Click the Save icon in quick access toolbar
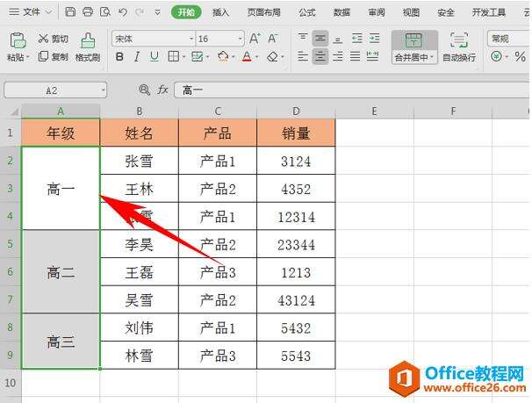This screenshot has height=403, width=532. [x=70, y=12]
